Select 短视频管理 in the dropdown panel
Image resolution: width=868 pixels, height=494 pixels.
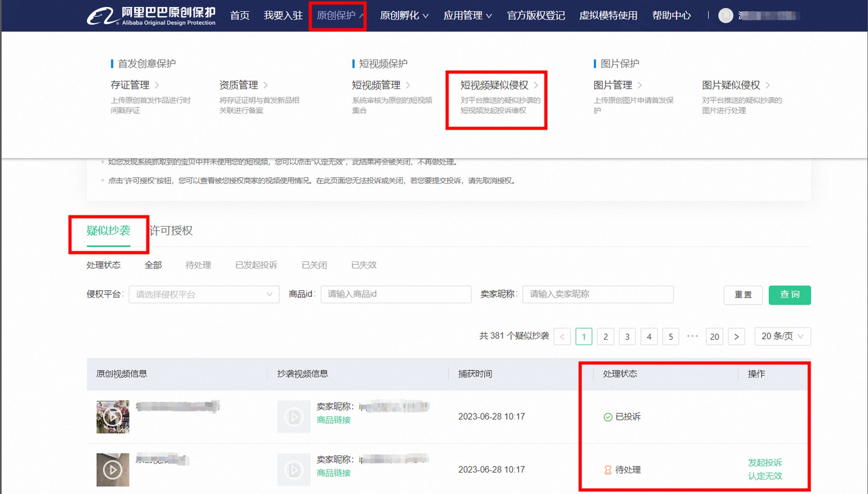[x=376, y=85]
